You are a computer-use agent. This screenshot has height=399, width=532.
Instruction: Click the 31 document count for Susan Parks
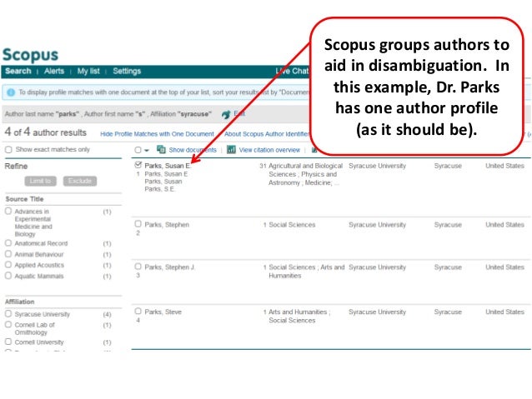coord(263,166)
